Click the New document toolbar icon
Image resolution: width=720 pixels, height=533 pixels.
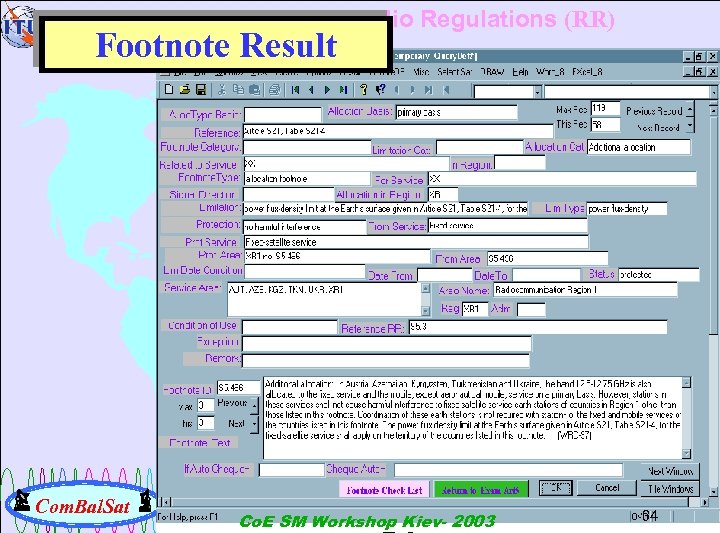click(x=169, y=90)
